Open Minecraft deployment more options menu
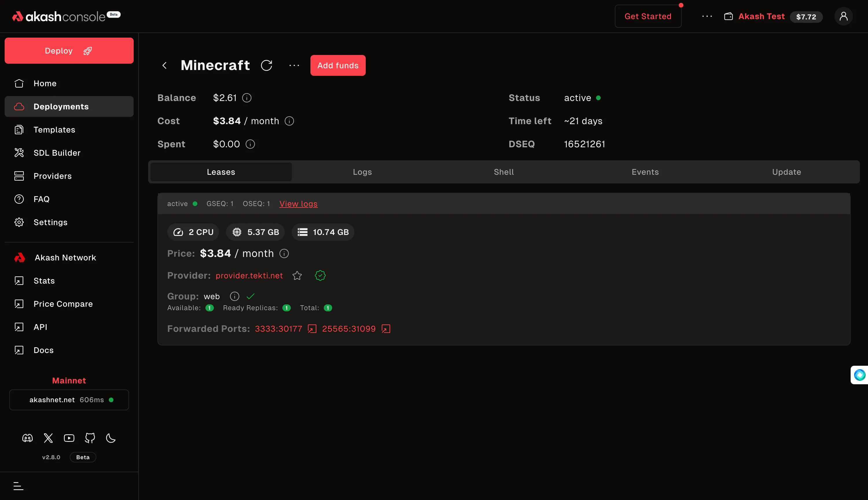The width and height of the screenshot is (868, 500). (294, 65)
